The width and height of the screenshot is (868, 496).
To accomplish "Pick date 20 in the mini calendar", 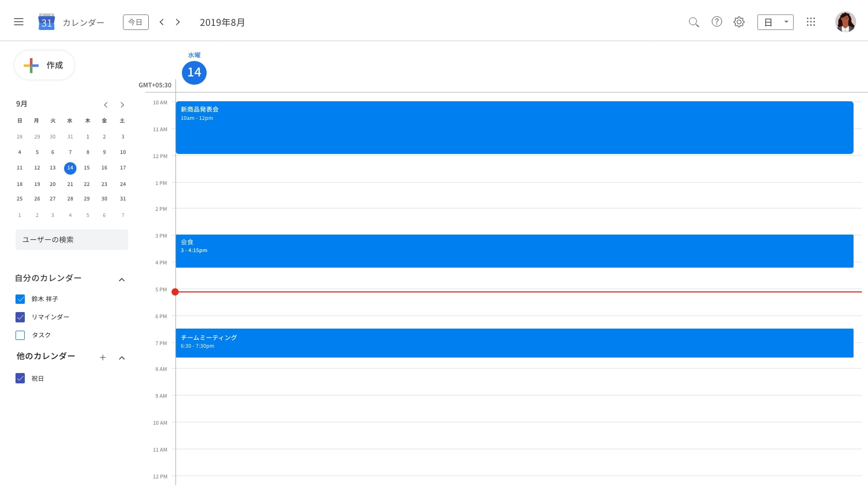I will [53, 184].
